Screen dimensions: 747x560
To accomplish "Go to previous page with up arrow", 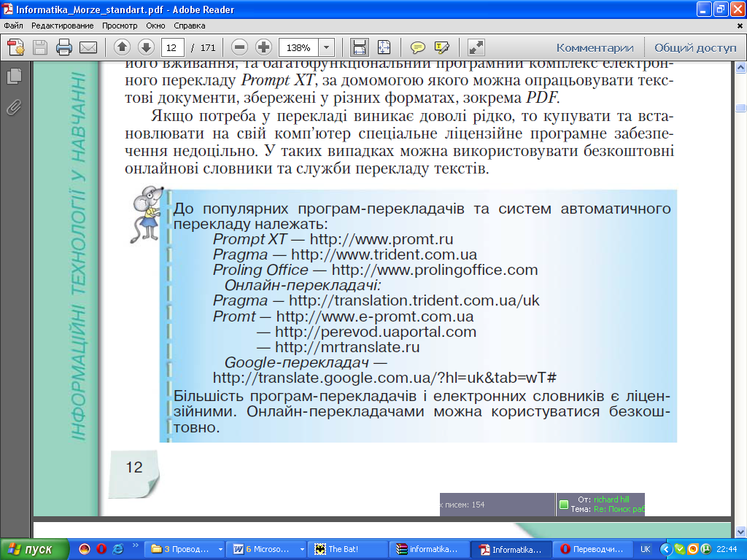I will [122, 47].
